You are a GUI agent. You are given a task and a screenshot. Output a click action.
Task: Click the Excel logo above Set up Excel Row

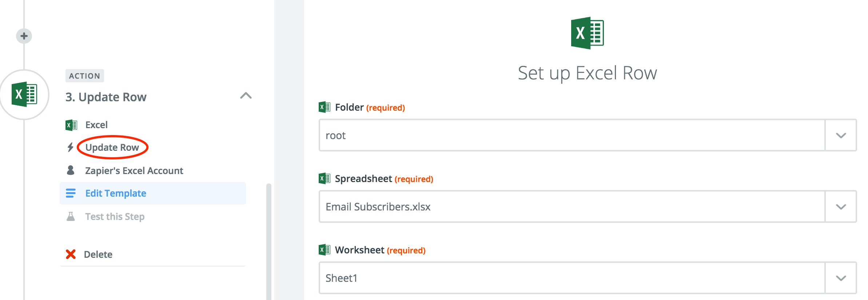pyautogui.click(x=587, y=33)
